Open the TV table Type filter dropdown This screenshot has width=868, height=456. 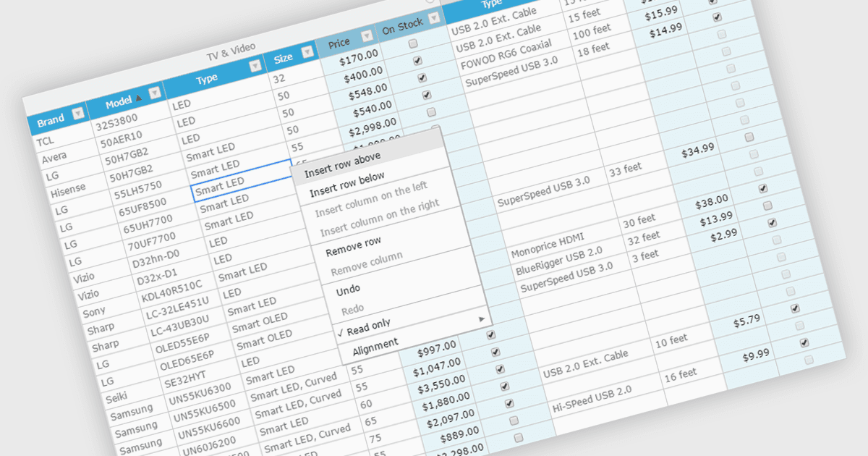coord(255,67)
